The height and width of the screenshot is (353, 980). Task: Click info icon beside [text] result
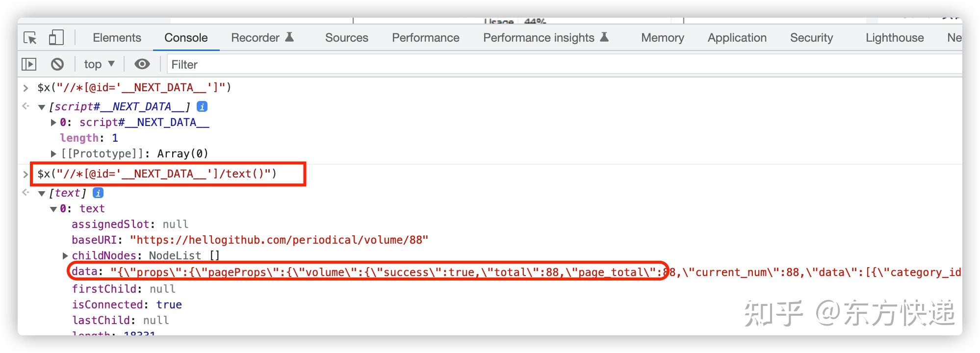(98, 193)
